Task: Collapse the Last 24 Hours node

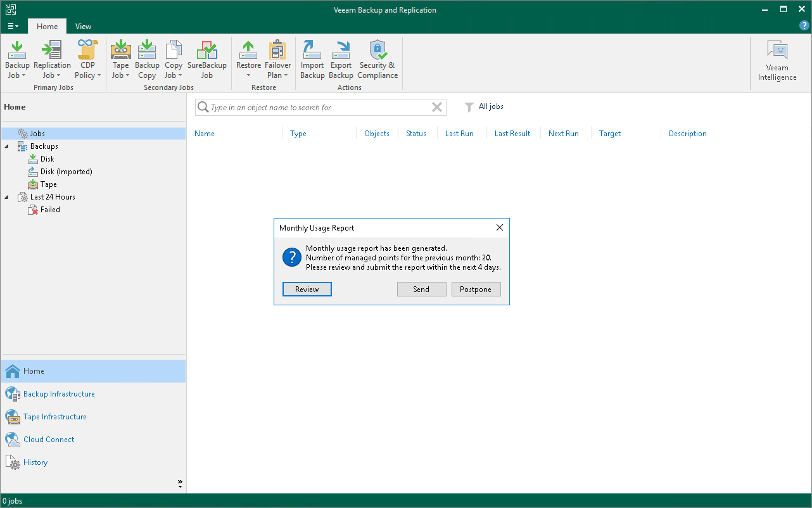Action: click(x=7, y=197)
